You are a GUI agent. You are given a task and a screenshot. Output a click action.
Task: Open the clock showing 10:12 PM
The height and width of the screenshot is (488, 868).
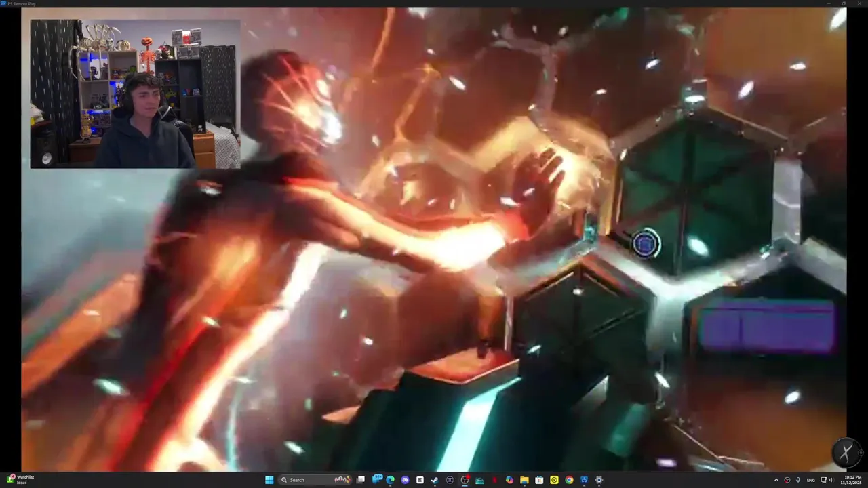(x=853, y=480)
